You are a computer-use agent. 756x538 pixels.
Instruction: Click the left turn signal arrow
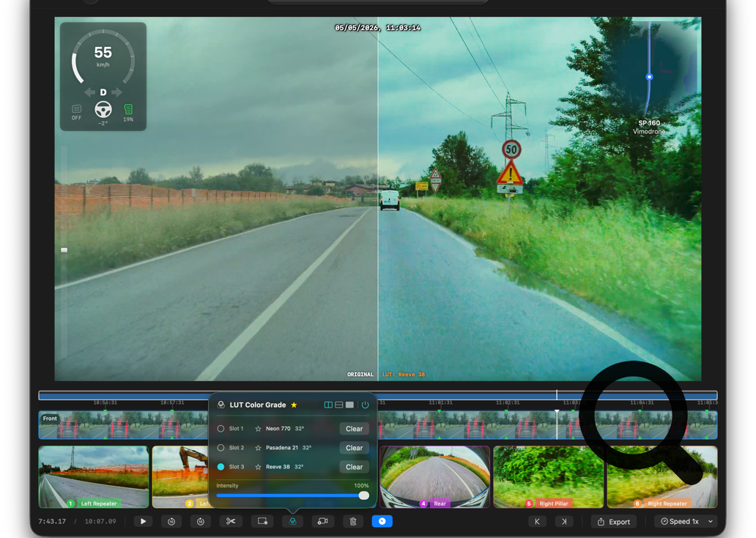[89, 92]
